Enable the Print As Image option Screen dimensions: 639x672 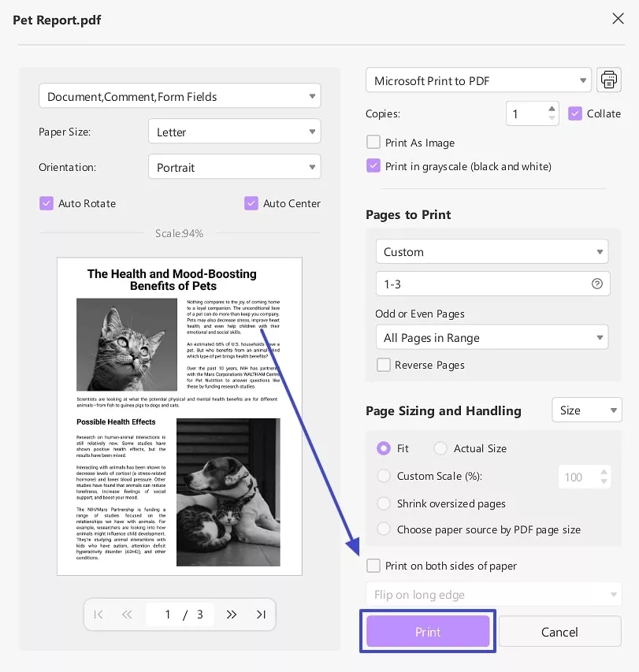(373, 143)
